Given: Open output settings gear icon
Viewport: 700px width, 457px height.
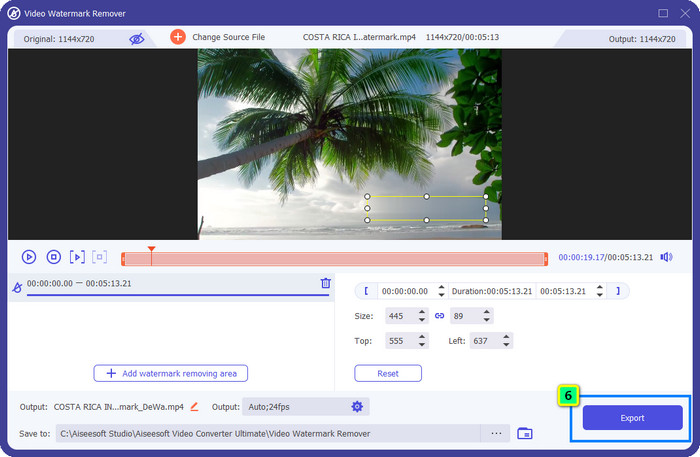Looking at the screenshot, I should pos(357,407).
